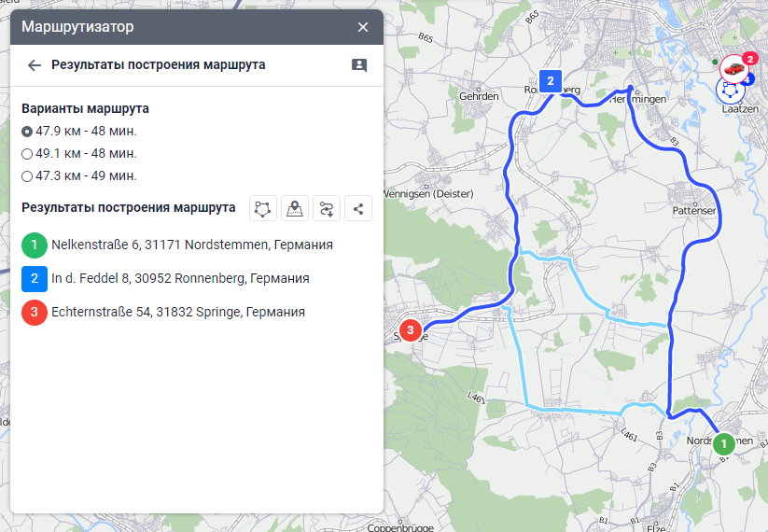Click the map pin route icon button

[x=295, y=208]
